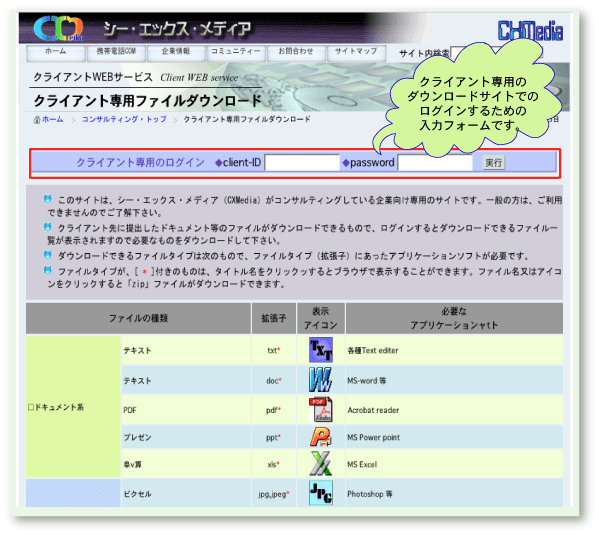Click the MS Word doc icon

pyautogui.click(x=321, y=380)
